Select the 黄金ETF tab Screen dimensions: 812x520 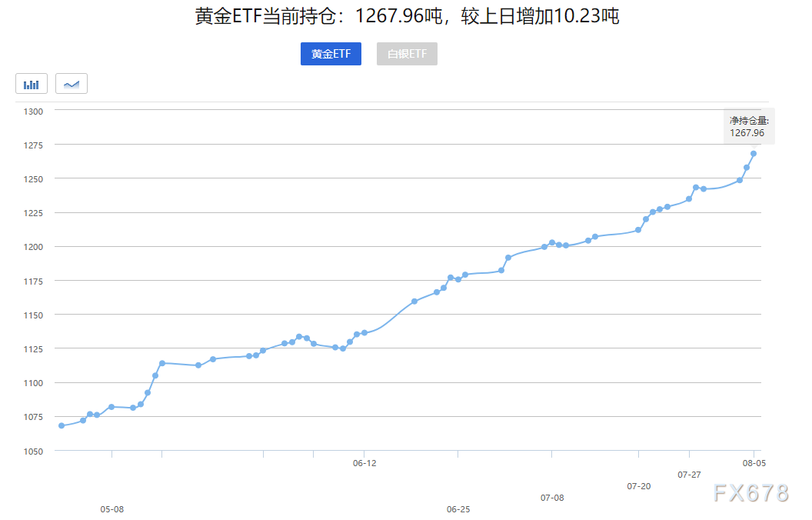(x=331, y=55)
